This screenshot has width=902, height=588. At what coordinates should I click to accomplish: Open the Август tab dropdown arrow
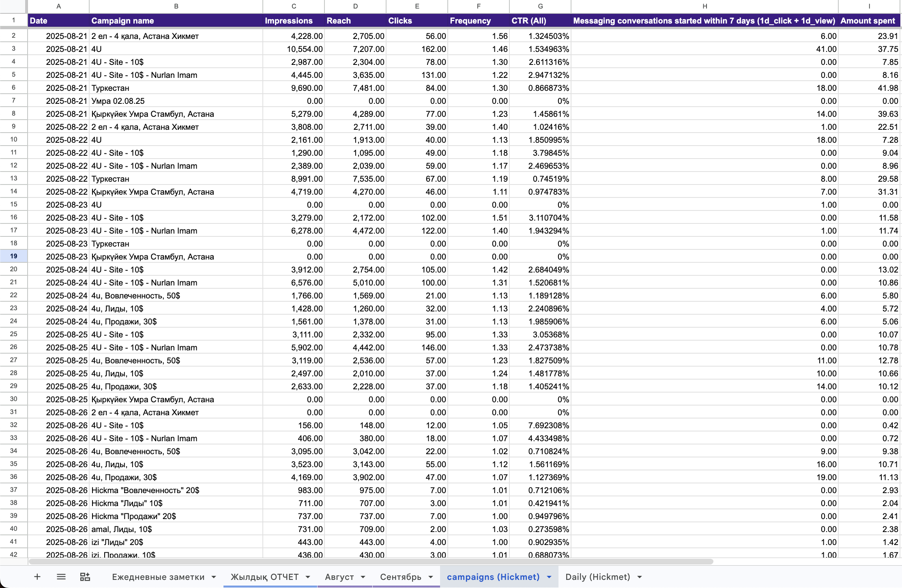[x=363, y=577]
